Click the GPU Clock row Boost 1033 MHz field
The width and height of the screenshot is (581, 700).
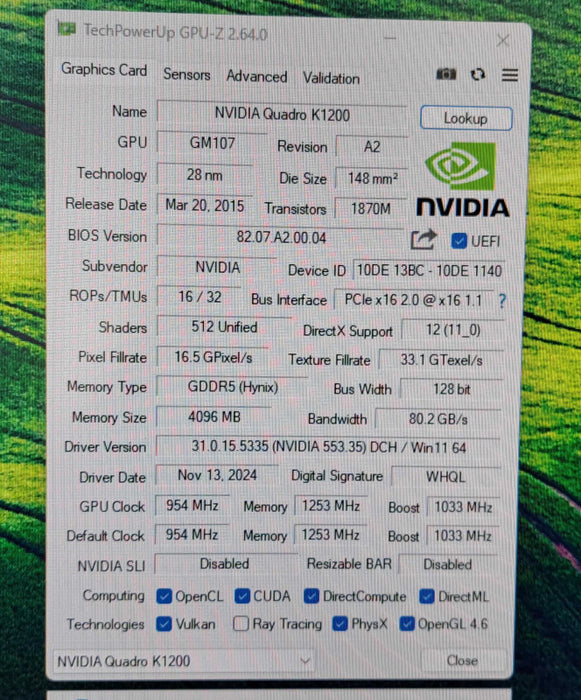click(x=463, y=508)
